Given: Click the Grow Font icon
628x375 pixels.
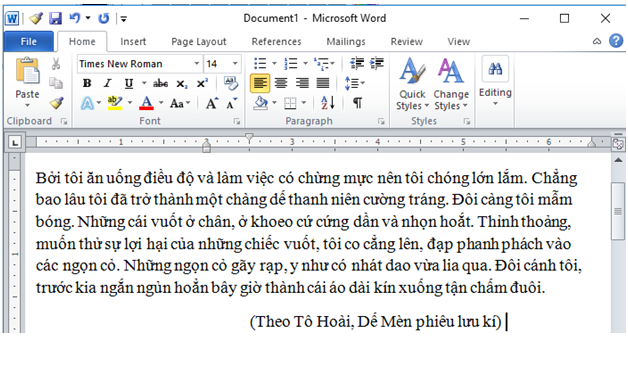Looking at the screenshot, I should pyautogui.click(x=212, y=103).
